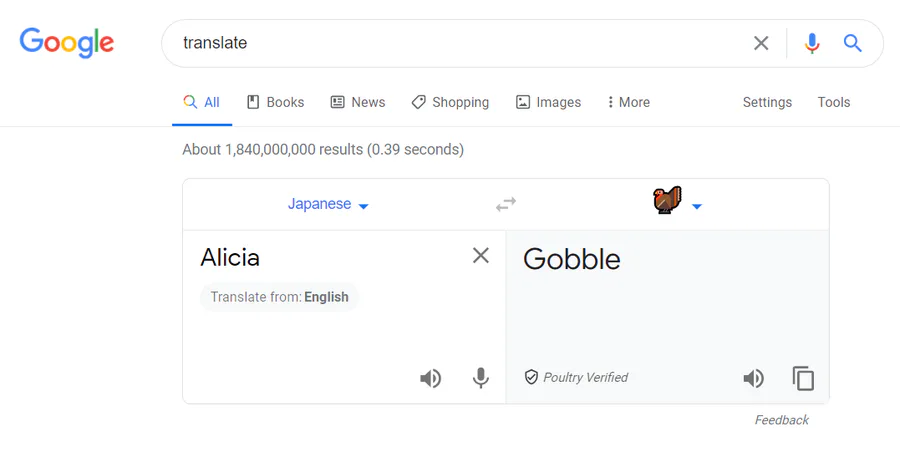The image size is (900, 452).
Task: Listen to the source text Alicia
Action: [x=430, y=378]
